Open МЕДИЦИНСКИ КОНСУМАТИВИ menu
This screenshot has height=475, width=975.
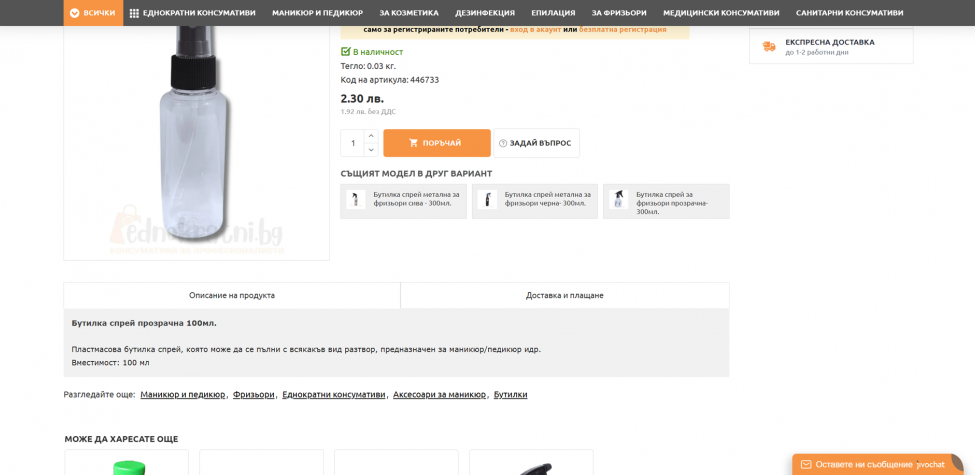(721, 13)
